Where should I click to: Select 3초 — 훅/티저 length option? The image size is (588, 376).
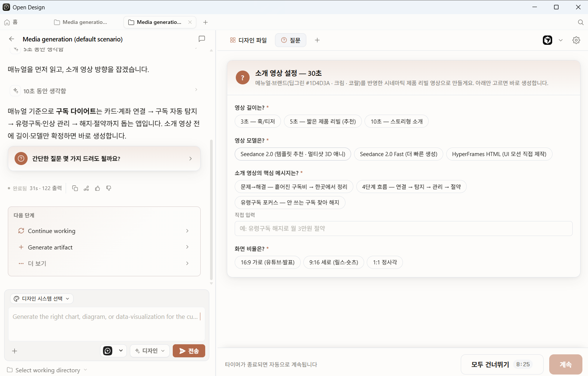(x=258, y=121)
